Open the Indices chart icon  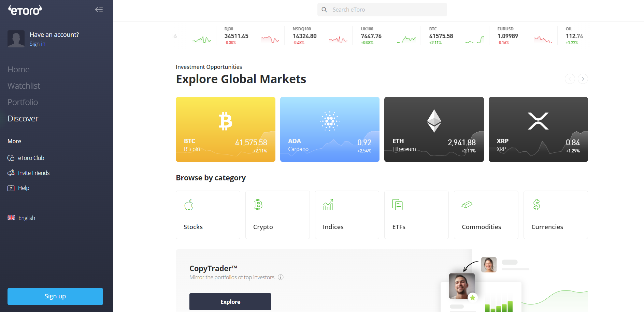(x=328, y=205)
